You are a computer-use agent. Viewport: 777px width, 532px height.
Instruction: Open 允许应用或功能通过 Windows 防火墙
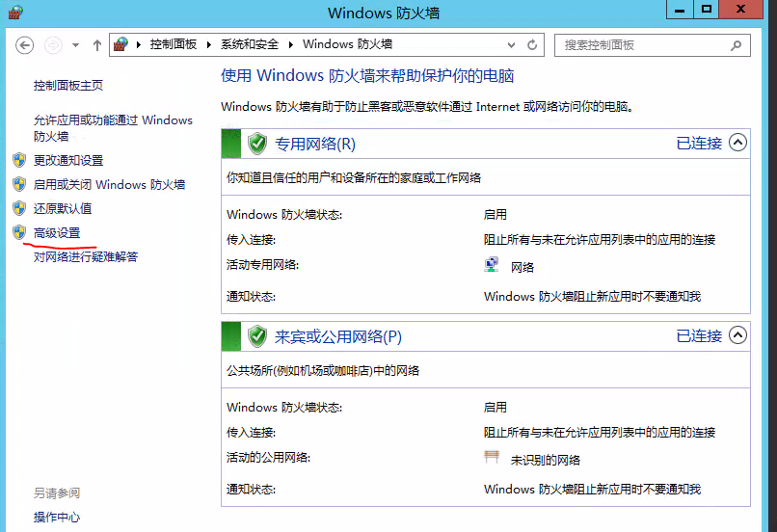click(x=113, y=128)
